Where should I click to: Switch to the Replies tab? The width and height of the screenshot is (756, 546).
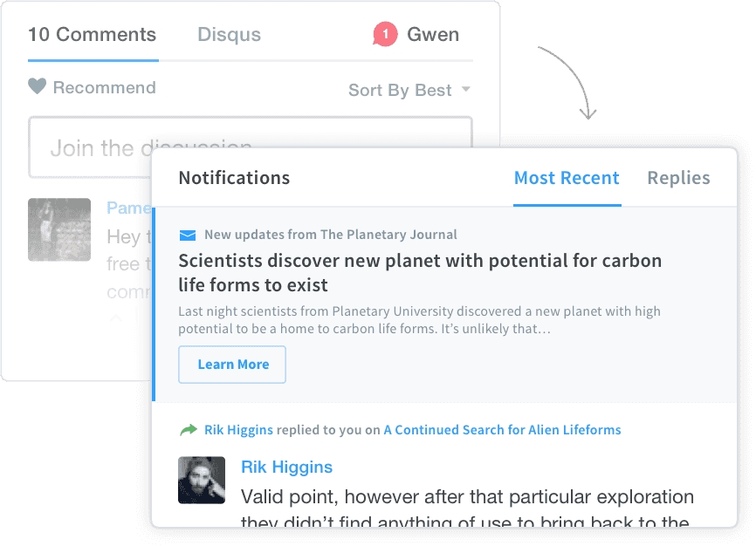(678, 178)
